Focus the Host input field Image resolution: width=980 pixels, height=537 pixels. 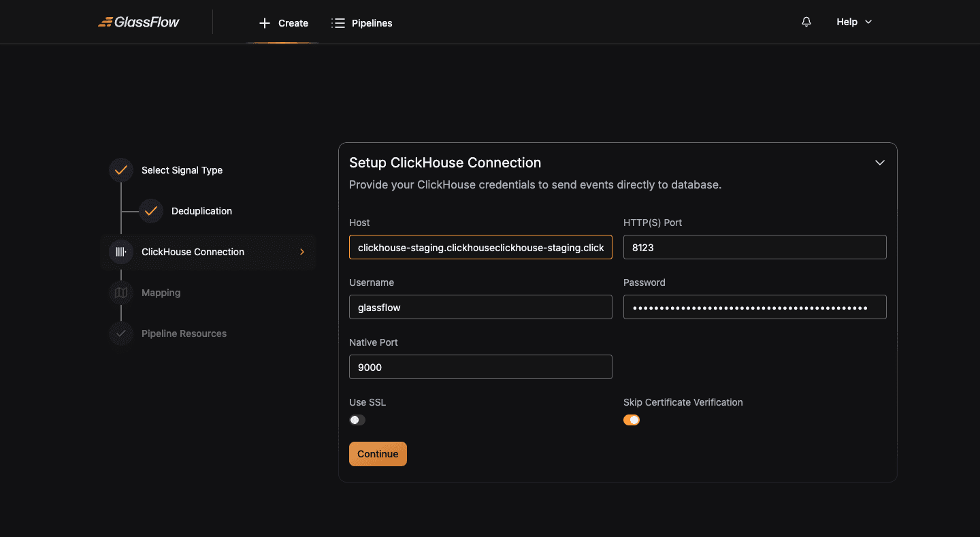point(480,247)
